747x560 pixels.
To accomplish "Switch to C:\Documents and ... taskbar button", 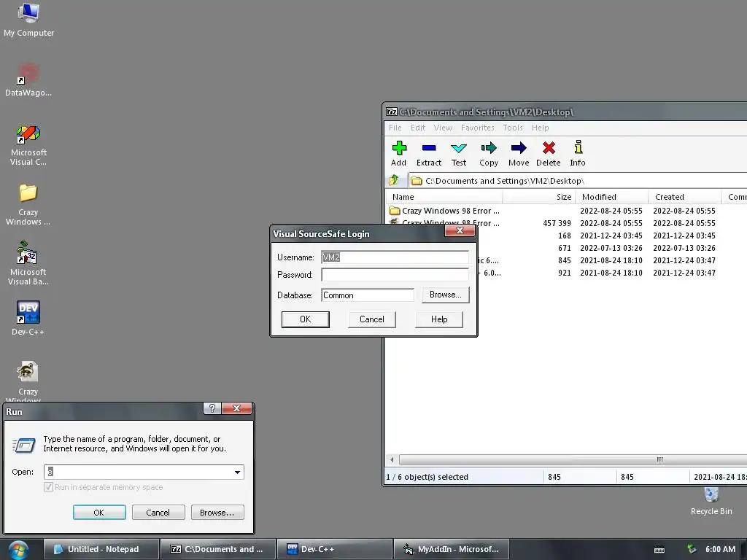I will 217,549.
